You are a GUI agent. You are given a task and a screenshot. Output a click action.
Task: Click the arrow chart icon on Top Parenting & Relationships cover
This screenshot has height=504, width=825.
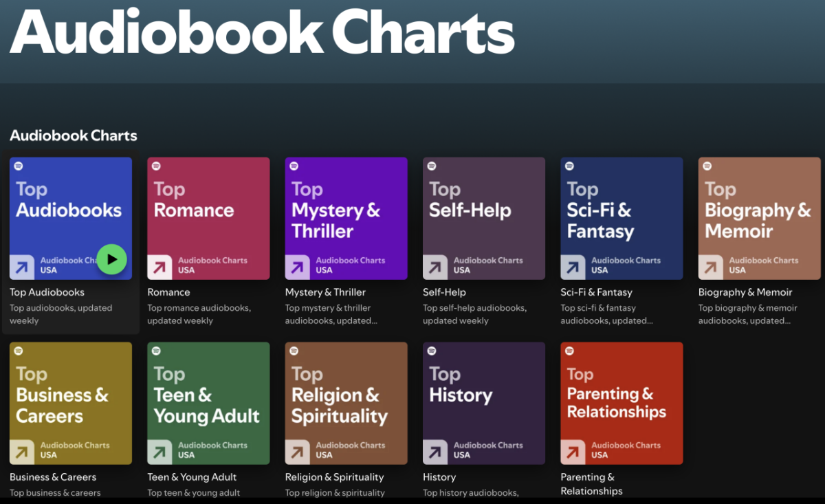[573, 452]
